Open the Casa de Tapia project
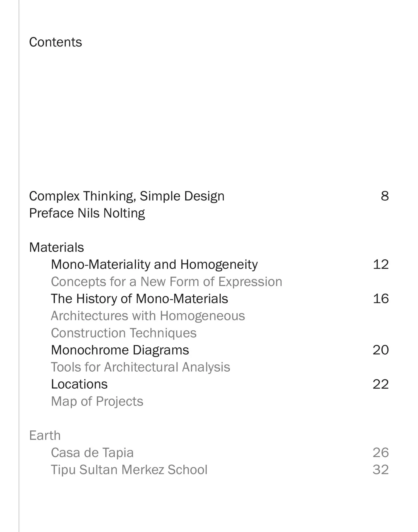Image resolution: width=418 pixels, height=532 pixels. tap(92, 453)
